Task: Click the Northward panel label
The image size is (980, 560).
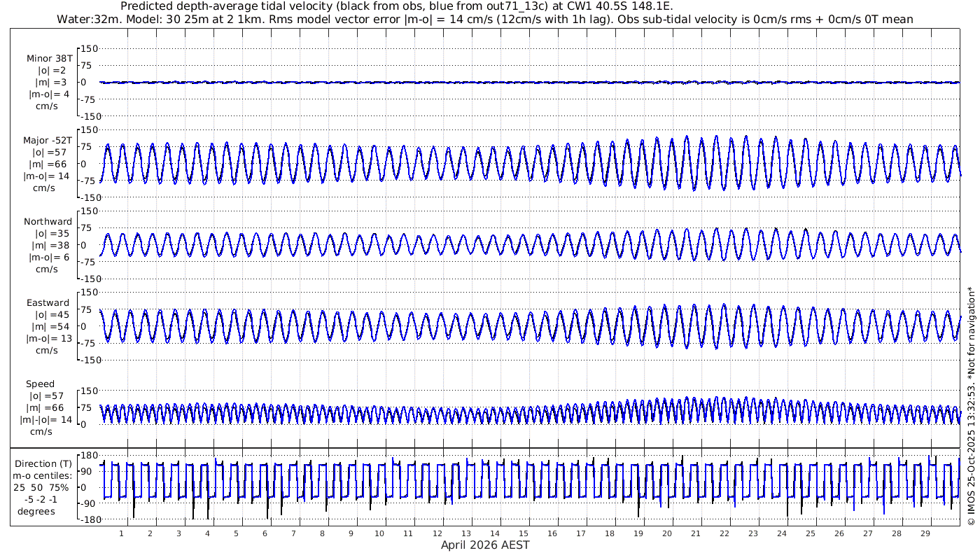Action: [48, 222]
